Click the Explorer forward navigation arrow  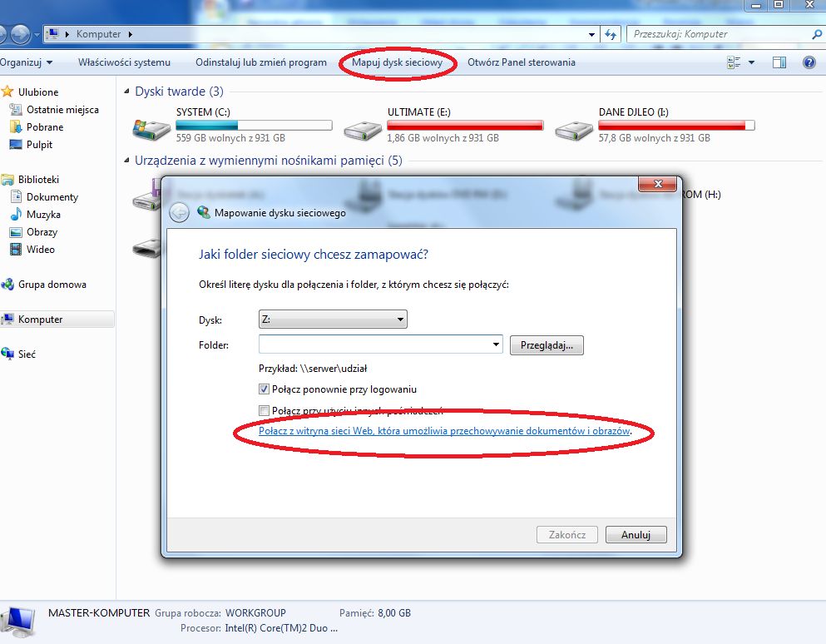pos(20,34)
